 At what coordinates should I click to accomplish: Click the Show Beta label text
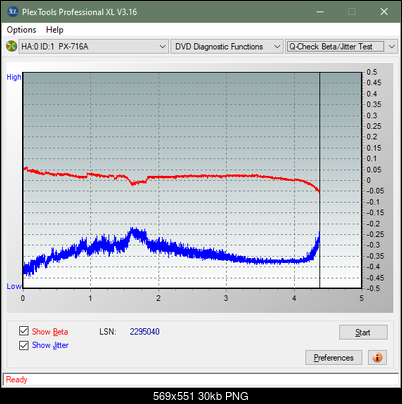tap(50, 332)
